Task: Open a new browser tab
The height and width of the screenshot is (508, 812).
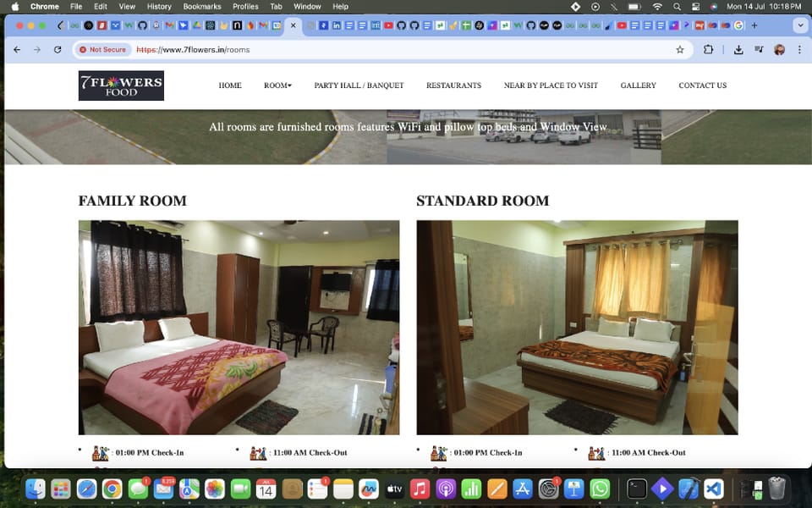Action: pyautogui.click(x=754, y=25)
